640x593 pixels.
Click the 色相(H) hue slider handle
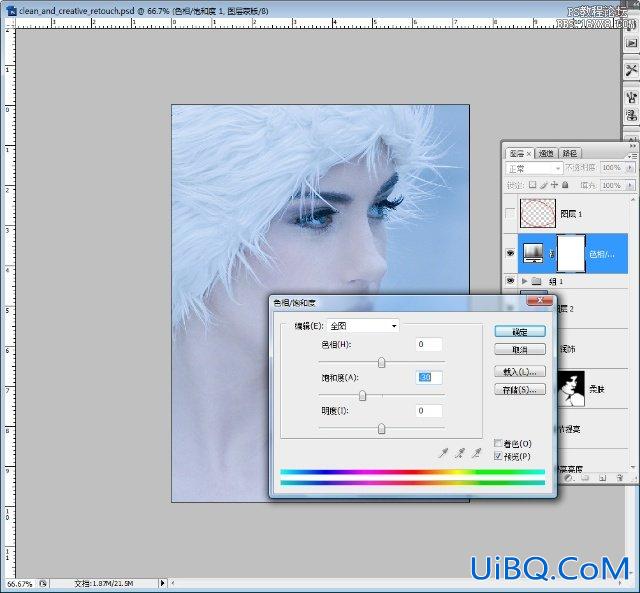tap(381, 362)
